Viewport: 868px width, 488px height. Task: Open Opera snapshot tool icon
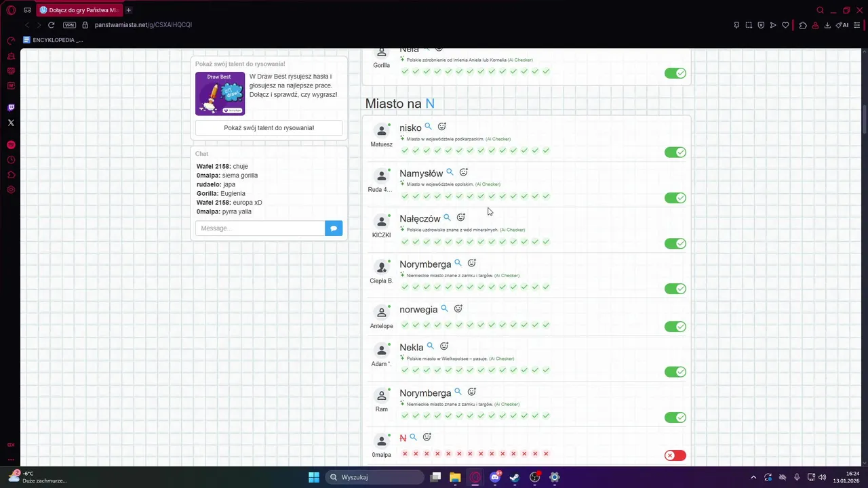(749, 25)
